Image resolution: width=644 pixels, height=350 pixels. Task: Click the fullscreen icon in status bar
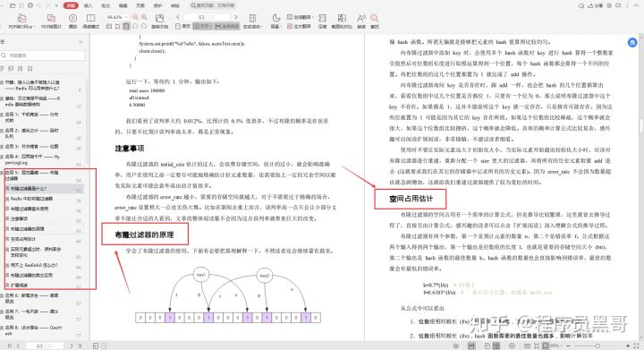tap(636, 346)
